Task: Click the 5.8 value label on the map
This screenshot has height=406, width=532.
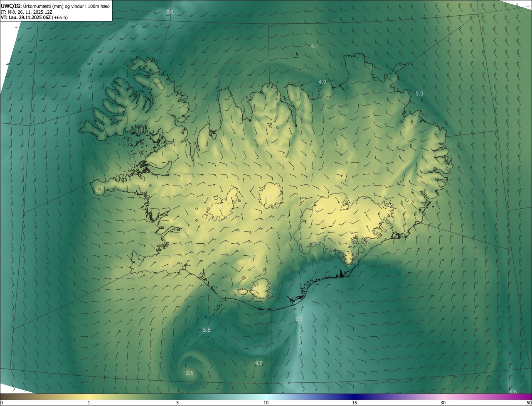Action: coord(207,330)
